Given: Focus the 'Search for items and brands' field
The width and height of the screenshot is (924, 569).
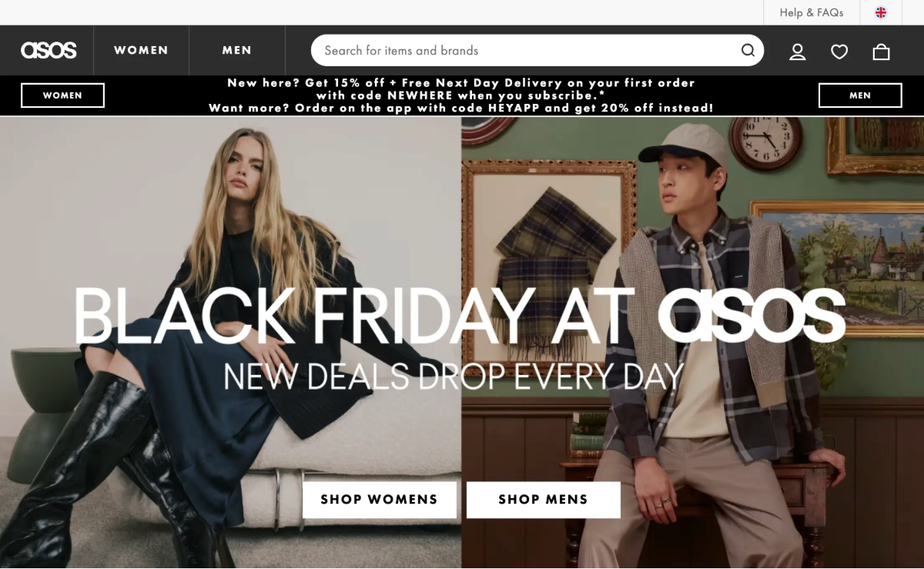Looking at the screenshot, I should 537,50.
